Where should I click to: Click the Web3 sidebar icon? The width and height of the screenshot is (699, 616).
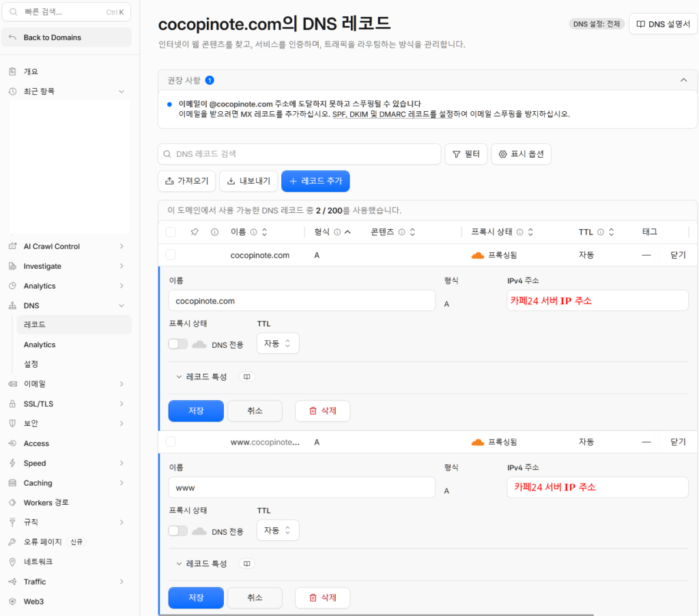coord(12,601)
